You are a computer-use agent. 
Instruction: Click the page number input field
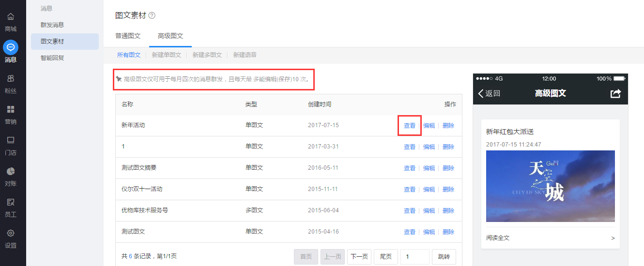click(414, 257)
